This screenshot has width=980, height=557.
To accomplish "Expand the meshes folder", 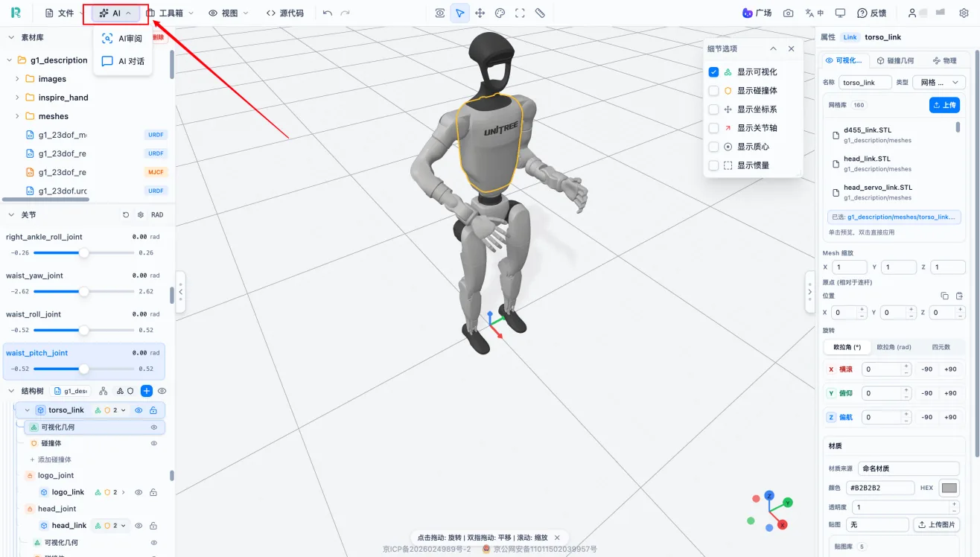I will tap(17, 116).
